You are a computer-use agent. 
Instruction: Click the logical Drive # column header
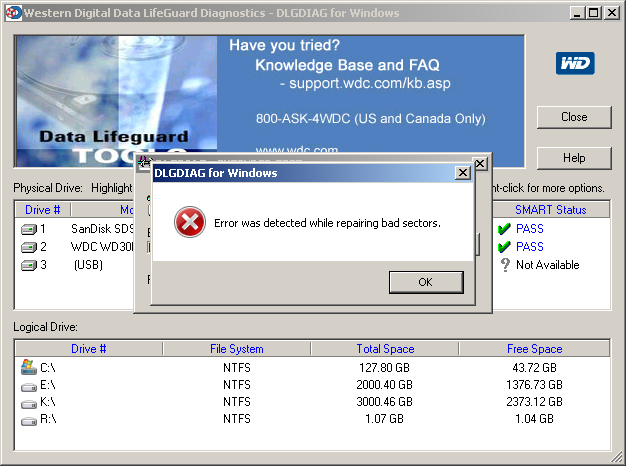pyautogui.click(x=89, y=349)
